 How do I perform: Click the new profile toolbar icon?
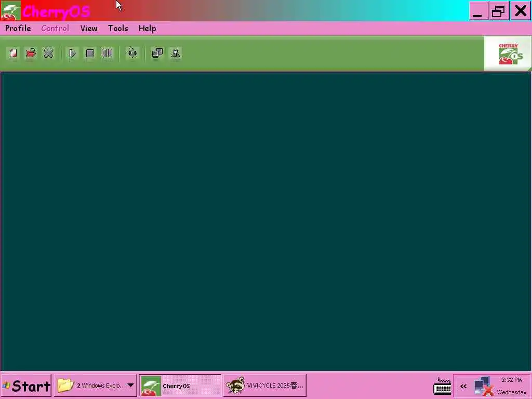point(13,54)
